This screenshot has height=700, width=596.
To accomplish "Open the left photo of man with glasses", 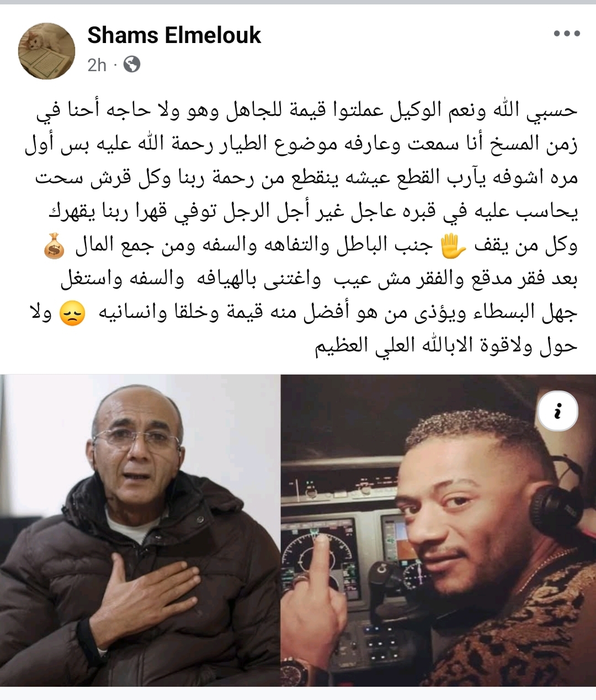I will (139, 531).
